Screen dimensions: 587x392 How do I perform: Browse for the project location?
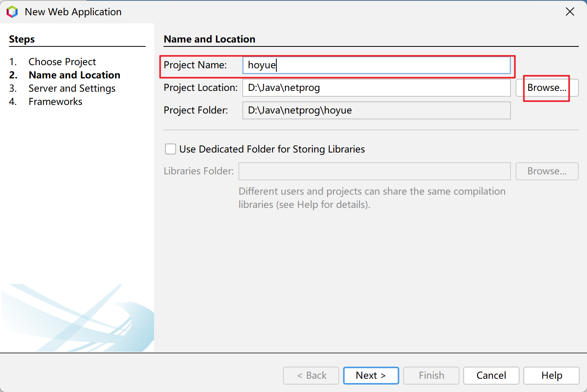pyautogui.click(x=547, y=88)
